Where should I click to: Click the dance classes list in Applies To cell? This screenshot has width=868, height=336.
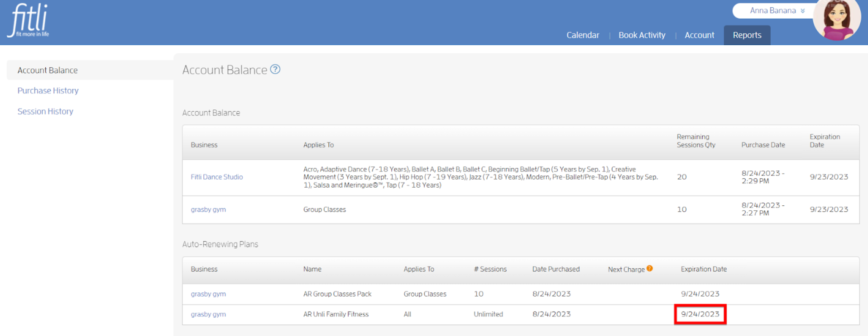tap(480, 177)
